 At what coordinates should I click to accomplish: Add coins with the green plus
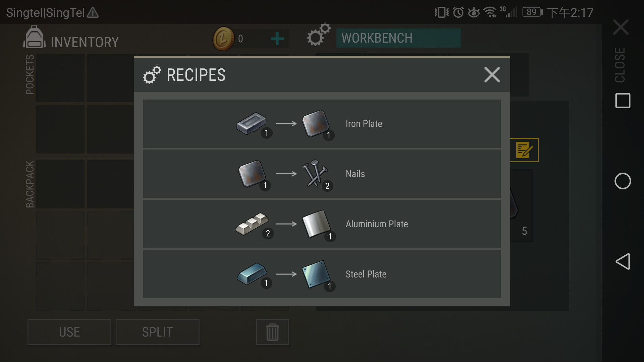pyautogui.click(x=277, y=39)
